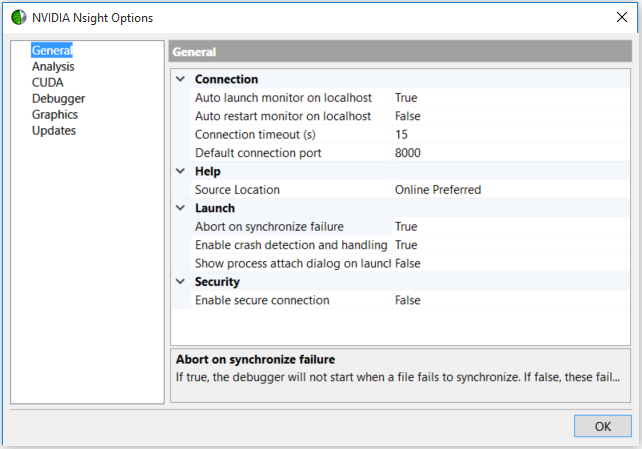The image size is (642, 449).
Task: Select Enable crash detection and handling property
Action: coord(291,245)
